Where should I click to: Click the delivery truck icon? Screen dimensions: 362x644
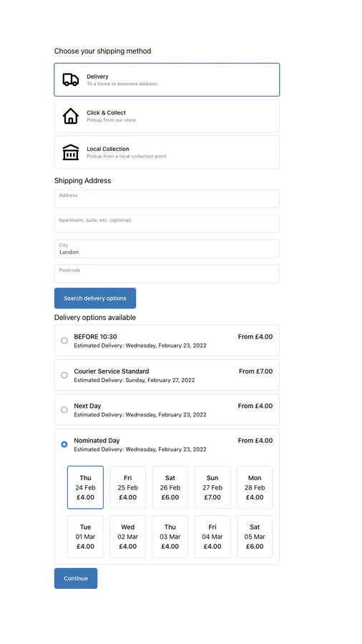pyautogui.click(x=71, y=79)
